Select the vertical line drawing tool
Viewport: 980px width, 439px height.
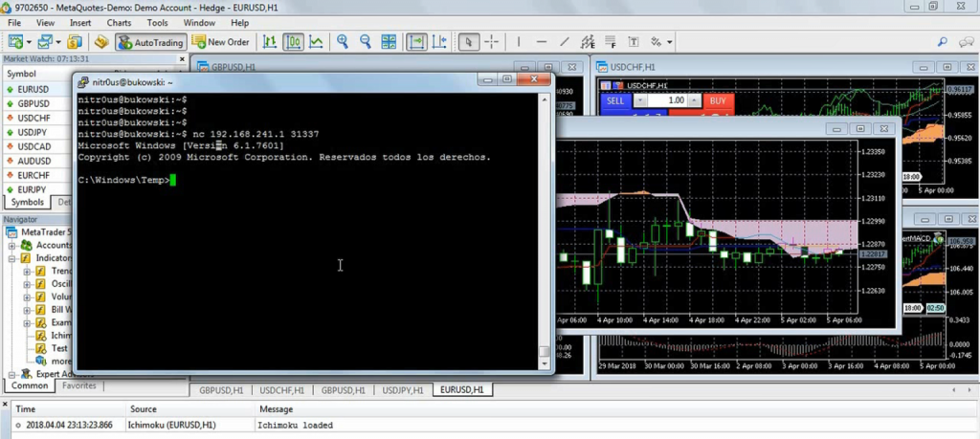pyautogui.click(x=518, y=42)
